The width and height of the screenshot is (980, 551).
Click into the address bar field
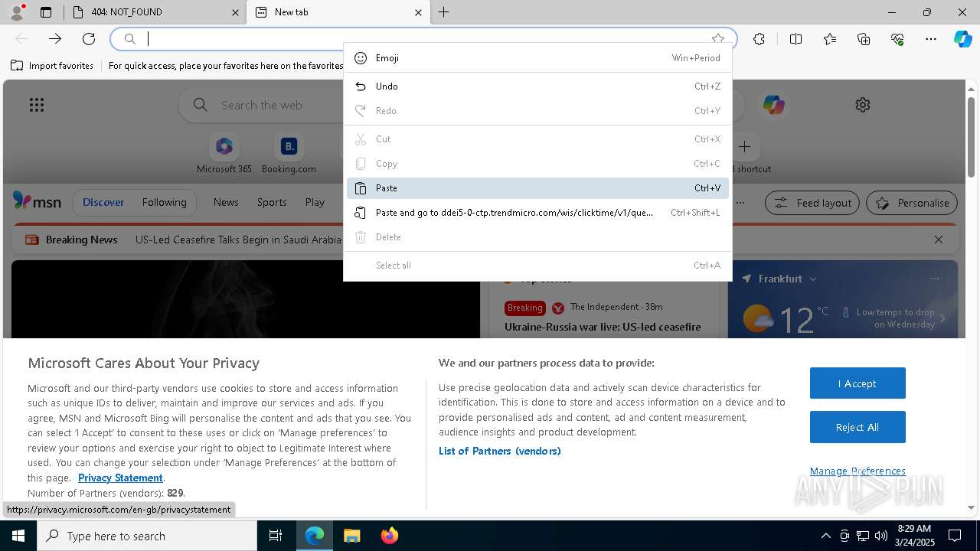pos(425,39)
